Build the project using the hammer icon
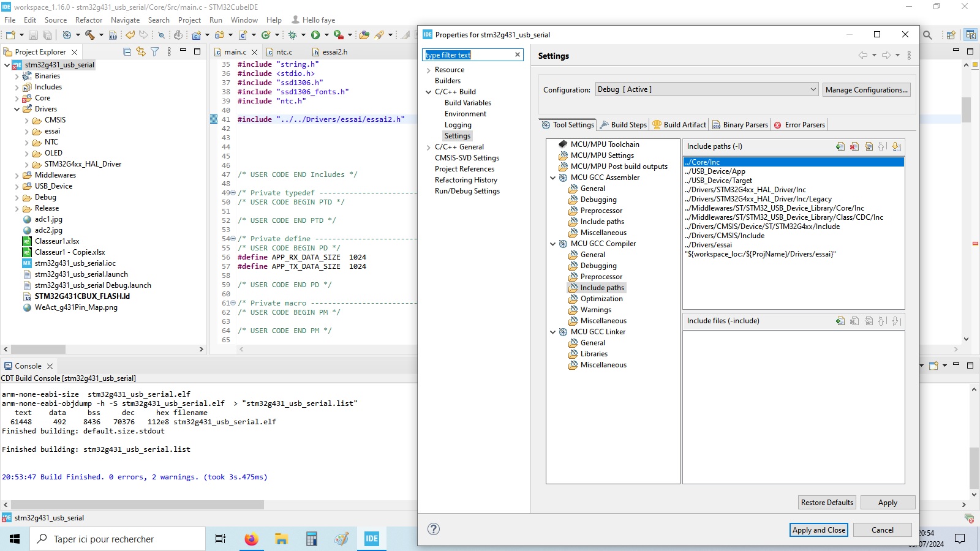The image size is (980, 551). pos(91,35)
